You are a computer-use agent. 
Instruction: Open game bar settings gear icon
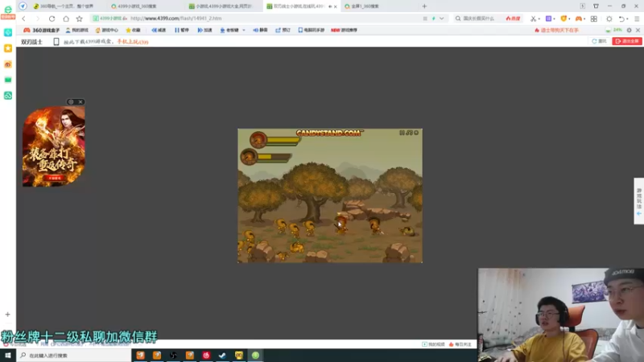[630, 30]
